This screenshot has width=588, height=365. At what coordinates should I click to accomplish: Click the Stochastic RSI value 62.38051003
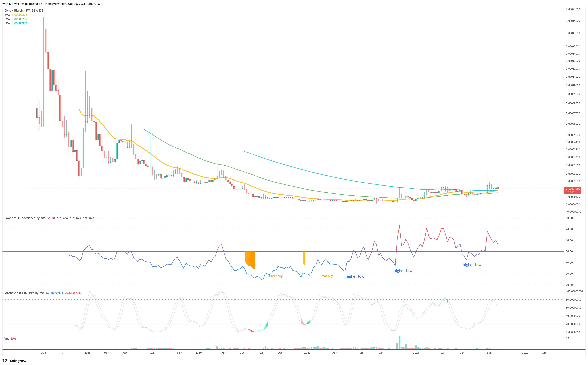pos(55,293)
